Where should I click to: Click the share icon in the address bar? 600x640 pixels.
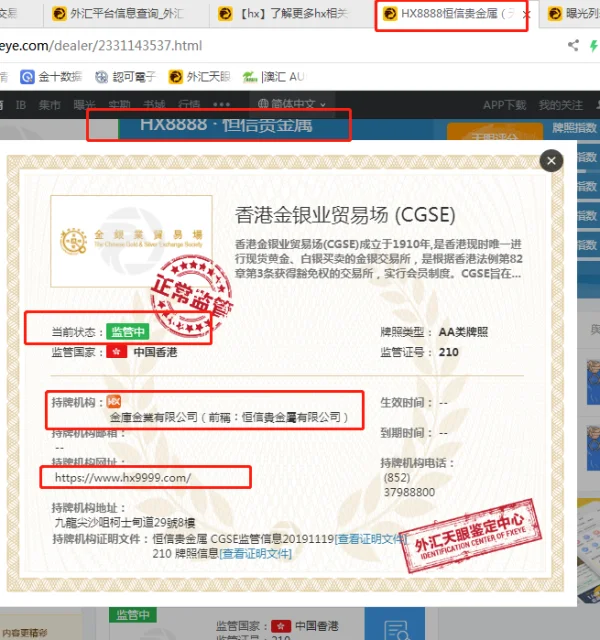click(573, 45)
